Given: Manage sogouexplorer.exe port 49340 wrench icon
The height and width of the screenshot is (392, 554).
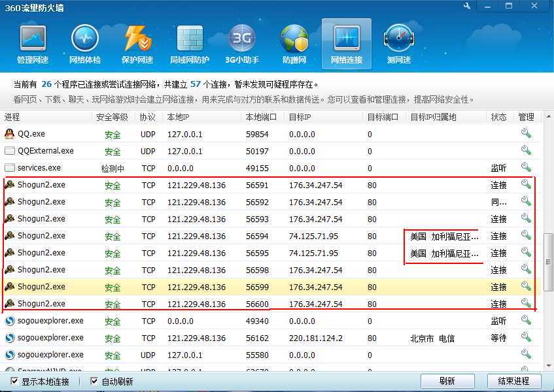Looking at the screenshot, I should [526, 320].
